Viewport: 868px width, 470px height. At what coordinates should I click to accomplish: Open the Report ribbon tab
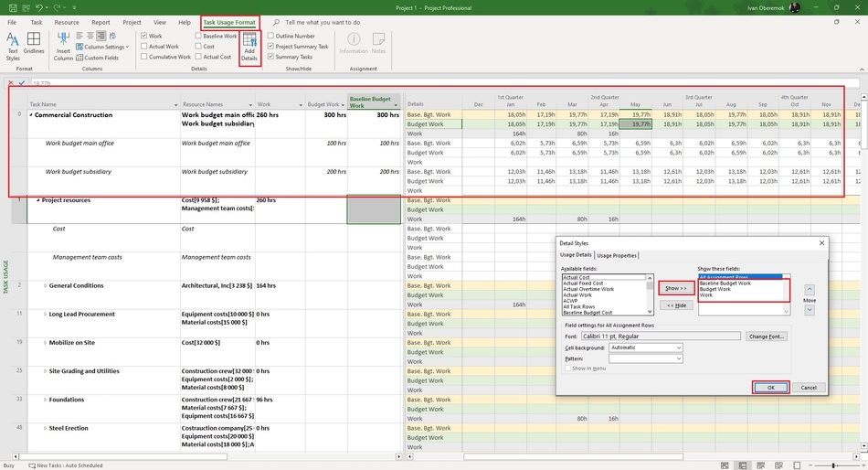pos(101,22)
